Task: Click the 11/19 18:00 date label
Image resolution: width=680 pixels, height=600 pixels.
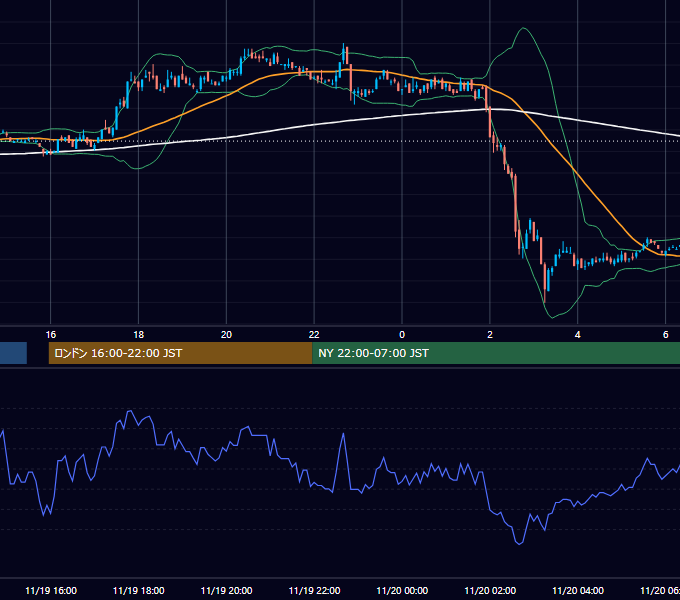Action: click(x=138, y=590)
